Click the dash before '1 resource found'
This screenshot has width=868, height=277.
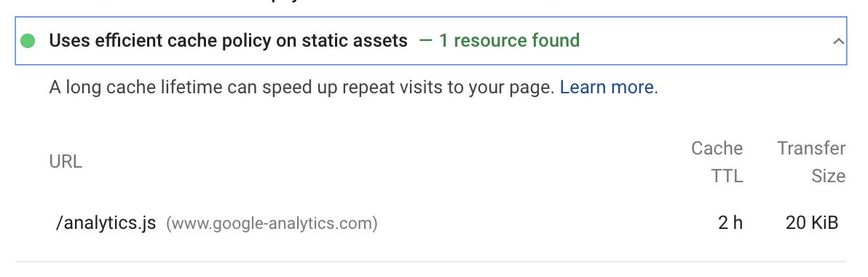(426, 41)
